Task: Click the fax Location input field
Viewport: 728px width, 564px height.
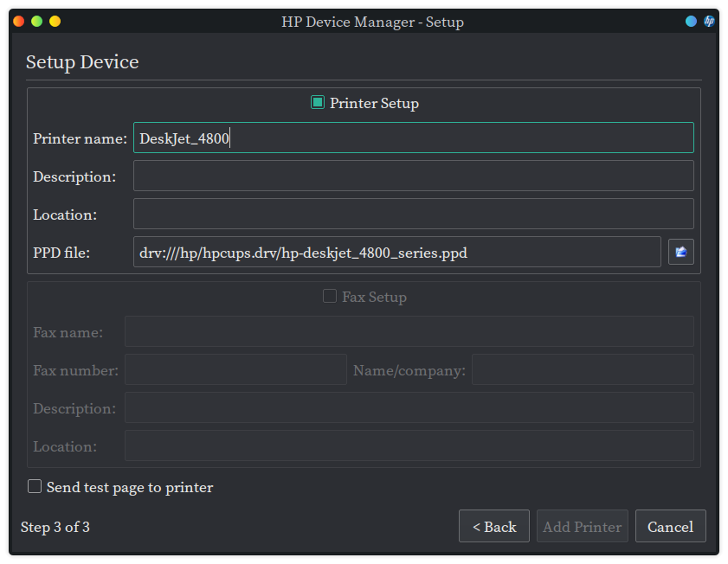Action: tap(409, 446)
